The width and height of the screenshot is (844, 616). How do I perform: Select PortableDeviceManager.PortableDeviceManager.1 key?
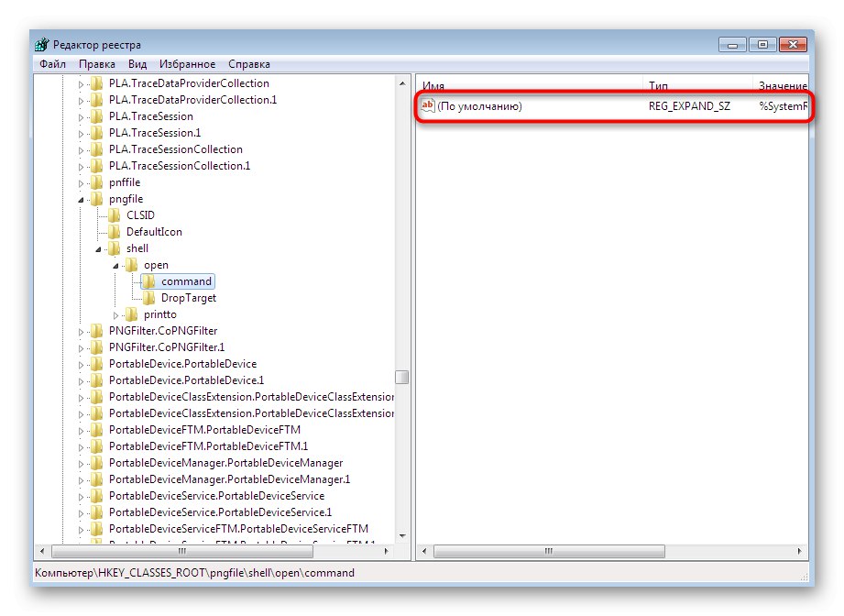tap(229, 479)
